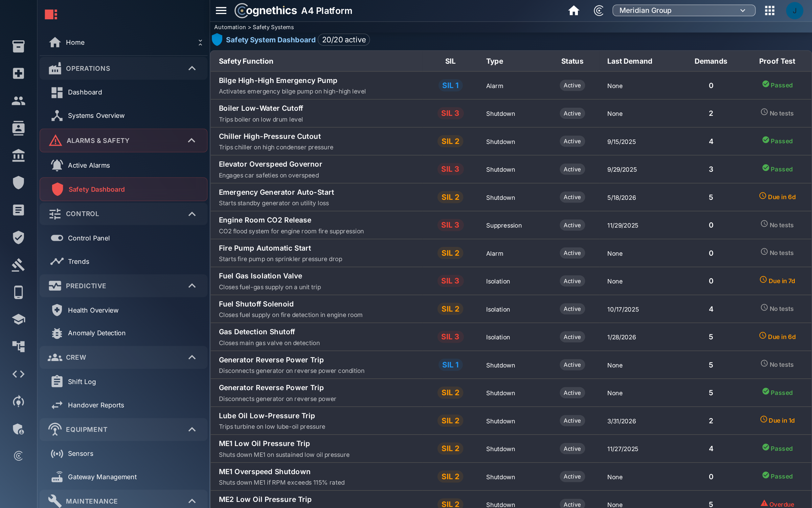This screenshot has height=508, width=812.
Task: Click the Automation breadcrumb link
Action: click(230, 27)
